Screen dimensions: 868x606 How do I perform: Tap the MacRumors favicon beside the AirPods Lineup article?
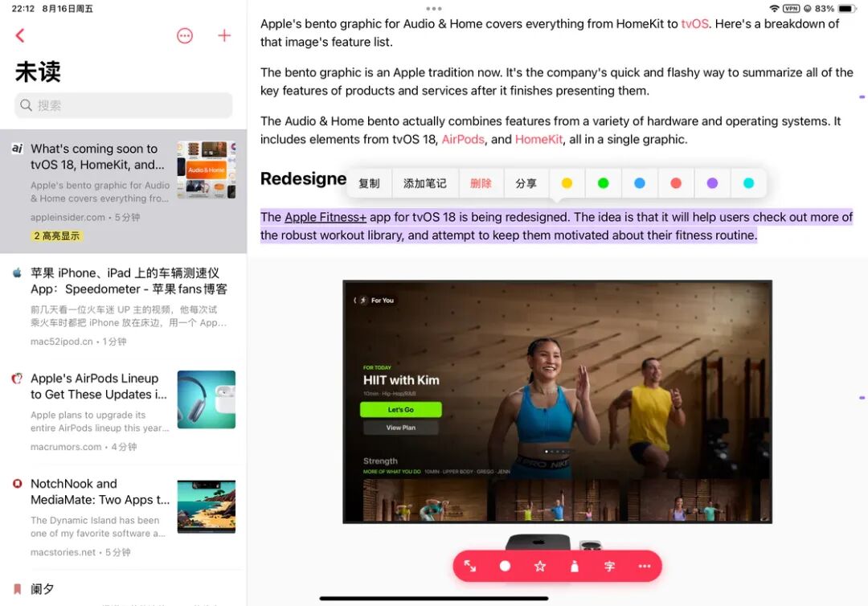17,379
